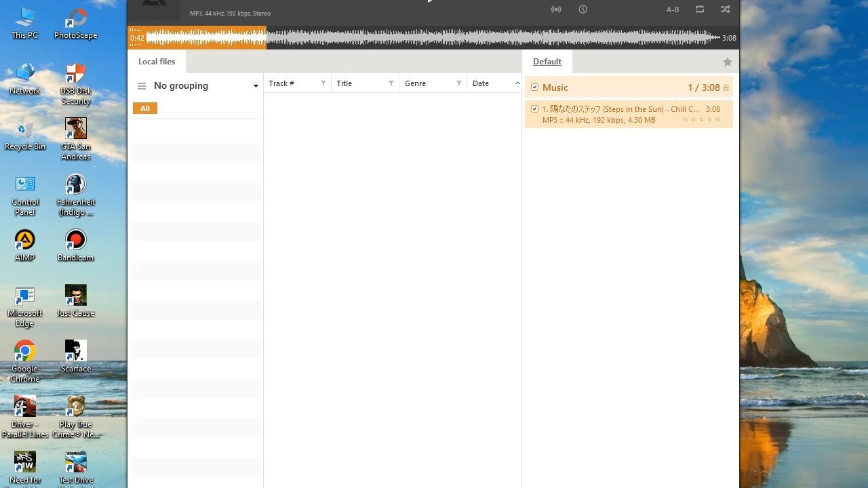Select the Bandicam desktop icon
The image size is (868, 488).
(x=75, y=241)
